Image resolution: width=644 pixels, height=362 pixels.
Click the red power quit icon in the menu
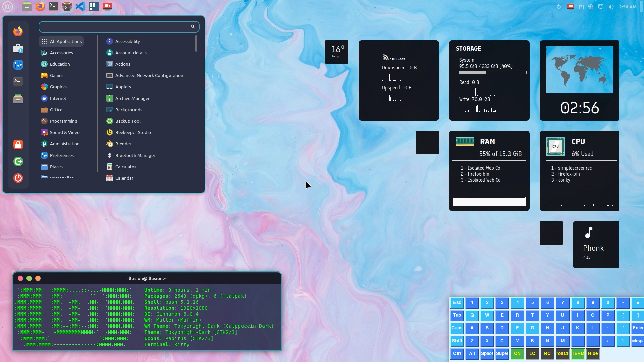[18, 178]
